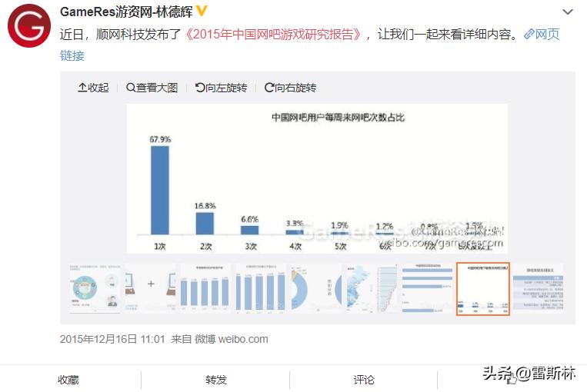Click the 6.6% bar label
This screenshot has height=392, width=587.
tap(250, 219)
